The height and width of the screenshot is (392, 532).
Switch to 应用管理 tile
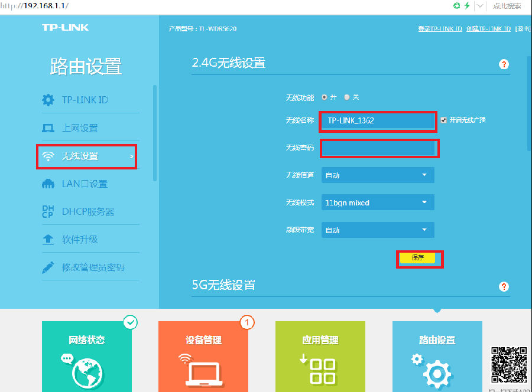click(x=320, y=357)
